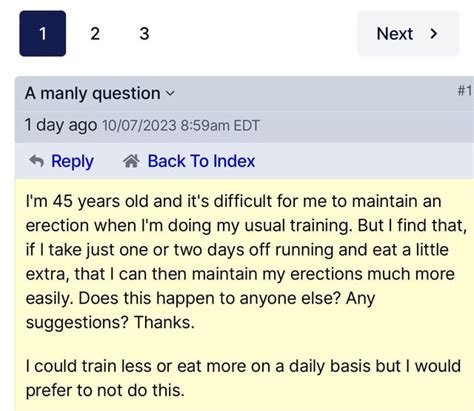
Task: Click the empty space right of Back To Index
Action: pyautogui.click(x=363, y=161)
